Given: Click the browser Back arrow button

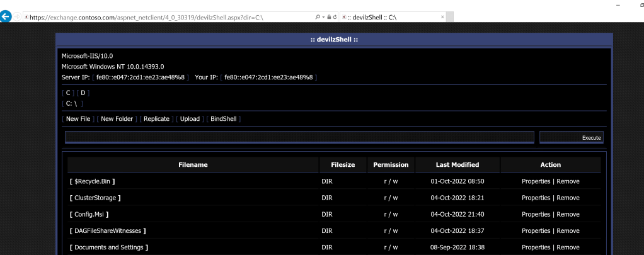Looking at the screenshot, I should tap(6, 17).
